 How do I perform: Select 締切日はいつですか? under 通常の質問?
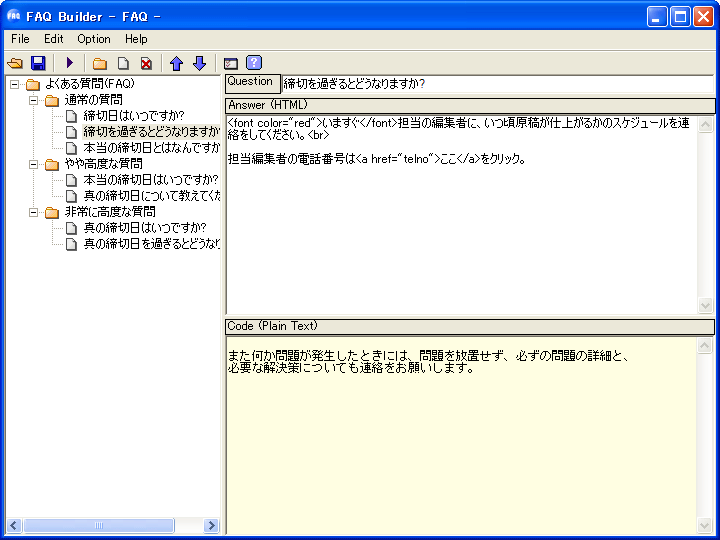(133, 116)
